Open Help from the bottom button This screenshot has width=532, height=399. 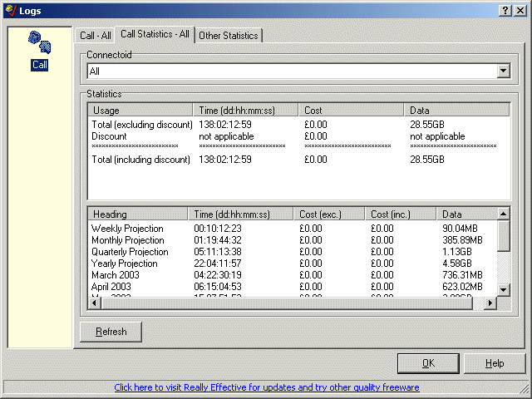(495, 363)
